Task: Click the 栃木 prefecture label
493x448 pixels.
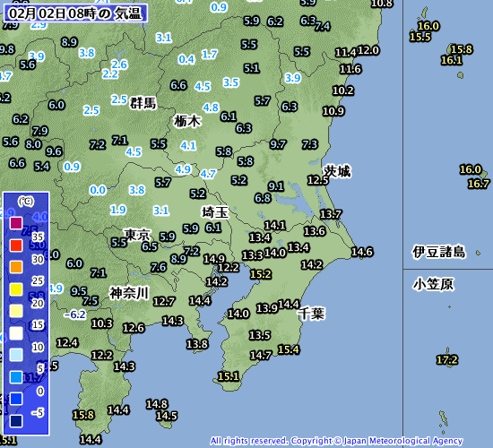Action: click(x=187, y=121)
